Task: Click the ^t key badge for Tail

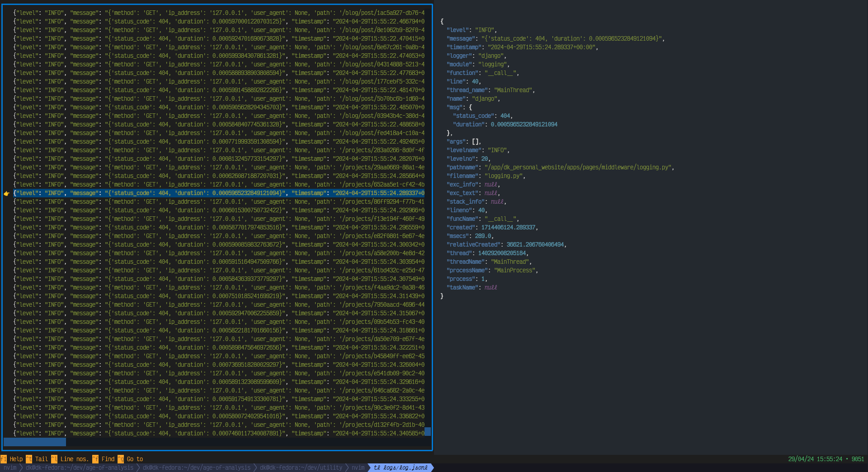Action: coord(29,459)
